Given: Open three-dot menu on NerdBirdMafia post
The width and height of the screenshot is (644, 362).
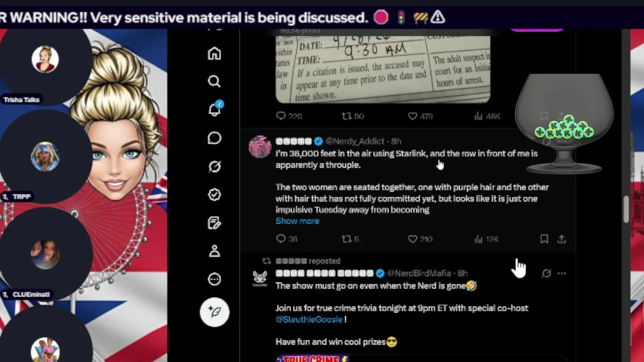Looking at the screenshot, I should point(561,274).
